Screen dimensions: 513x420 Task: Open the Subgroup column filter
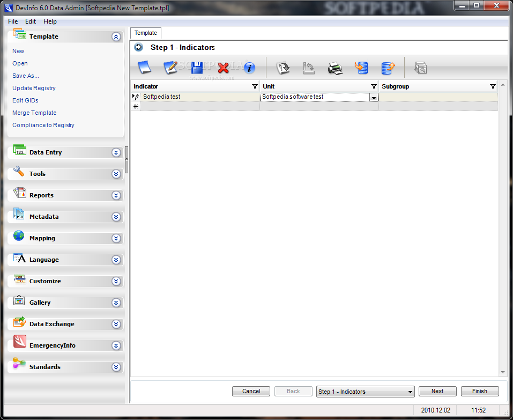[x=493, y=86]
